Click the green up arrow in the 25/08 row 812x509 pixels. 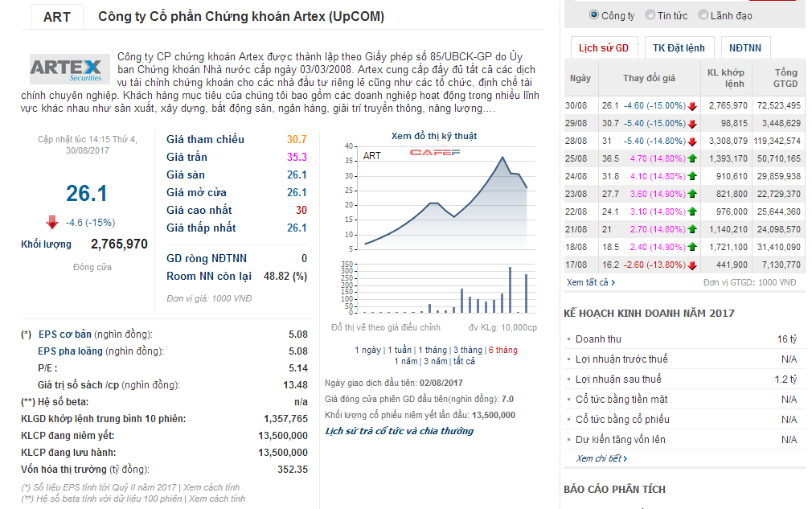[x=692, y=158]
